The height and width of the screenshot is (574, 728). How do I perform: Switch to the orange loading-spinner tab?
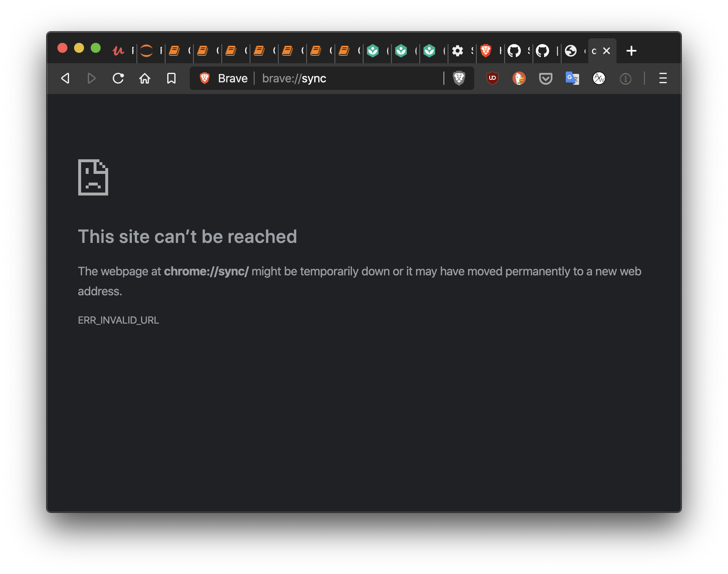[146, 51]
